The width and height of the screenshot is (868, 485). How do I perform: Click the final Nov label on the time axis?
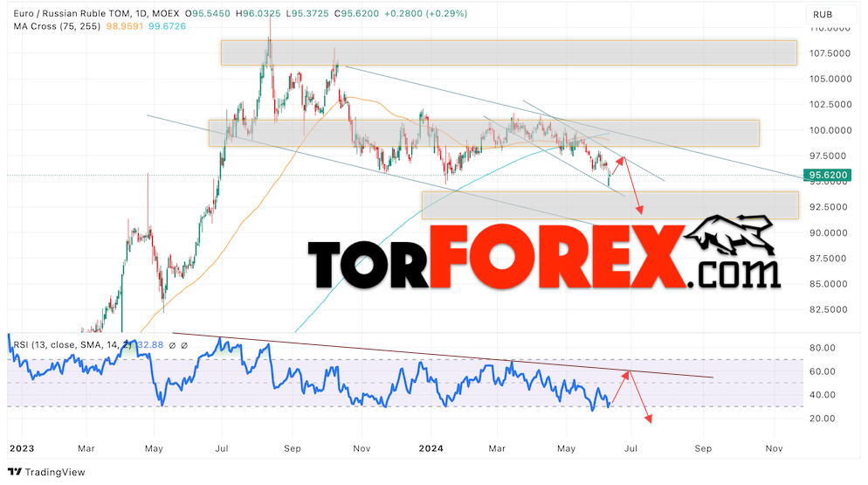point(774,448)
